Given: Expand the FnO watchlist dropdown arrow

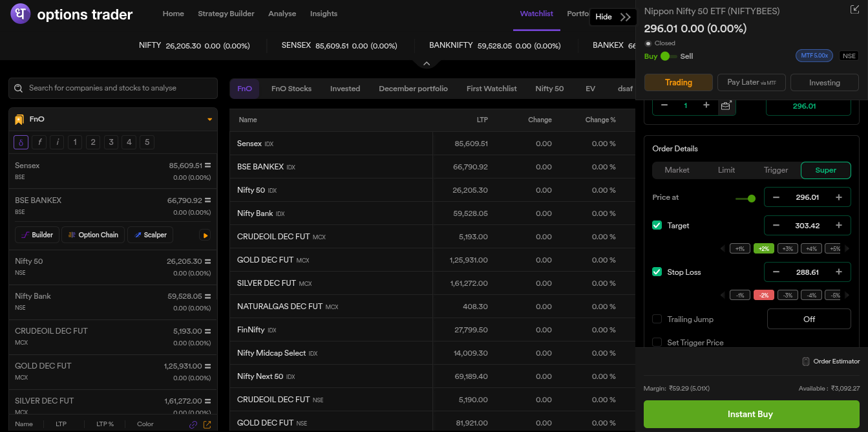Looking at the screenshot, I should pyautogui.click(x=209, y=120).
